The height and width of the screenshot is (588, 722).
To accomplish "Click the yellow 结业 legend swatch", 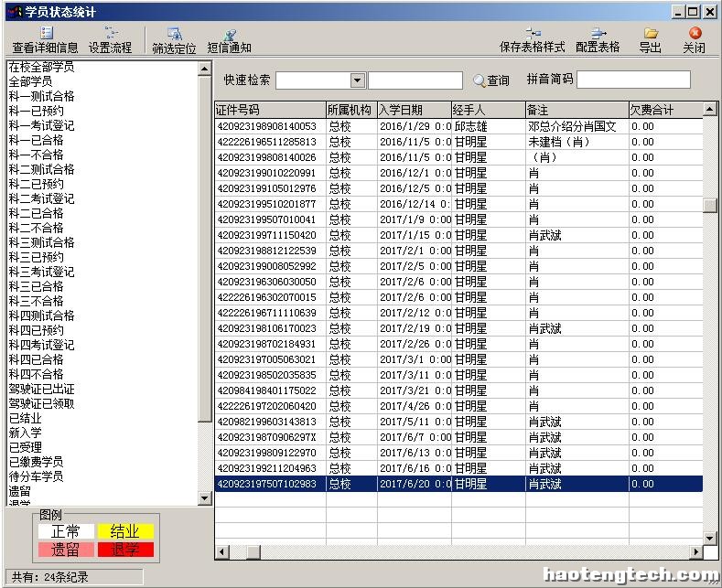I will click(x=125, y=531).
